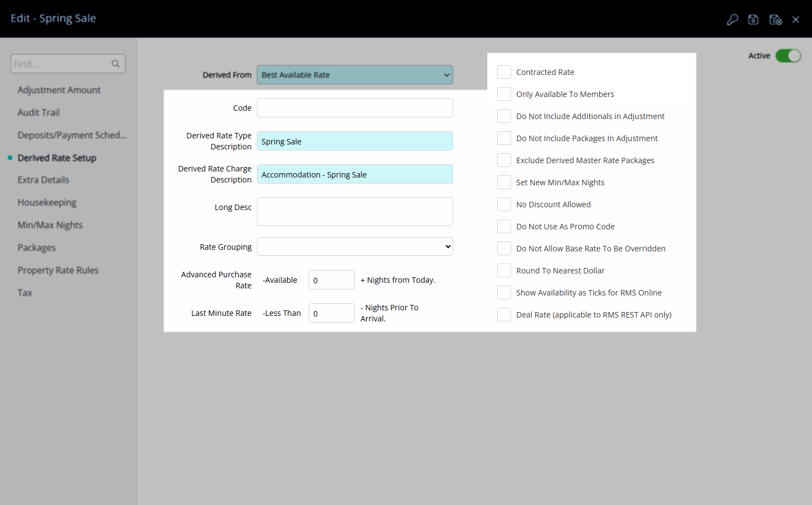Check the Contracted Rate box
Viewport: 812px width, 505px height.
[x=504, y=72]
